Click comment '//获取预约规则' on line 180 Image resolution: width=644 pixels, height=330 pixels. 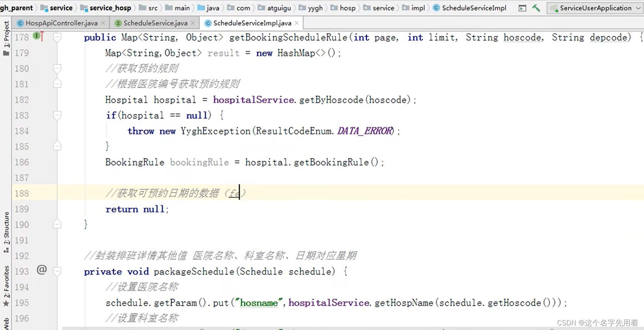click(142, 69)
